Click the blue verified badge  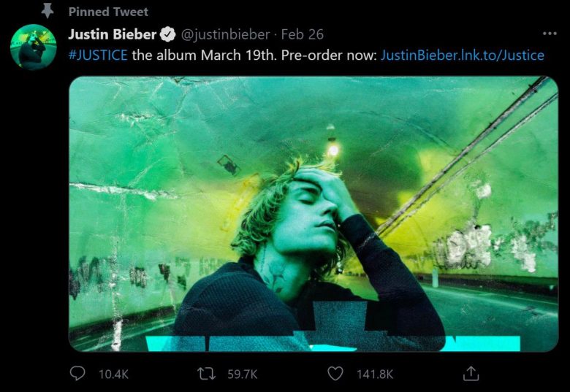168,34
